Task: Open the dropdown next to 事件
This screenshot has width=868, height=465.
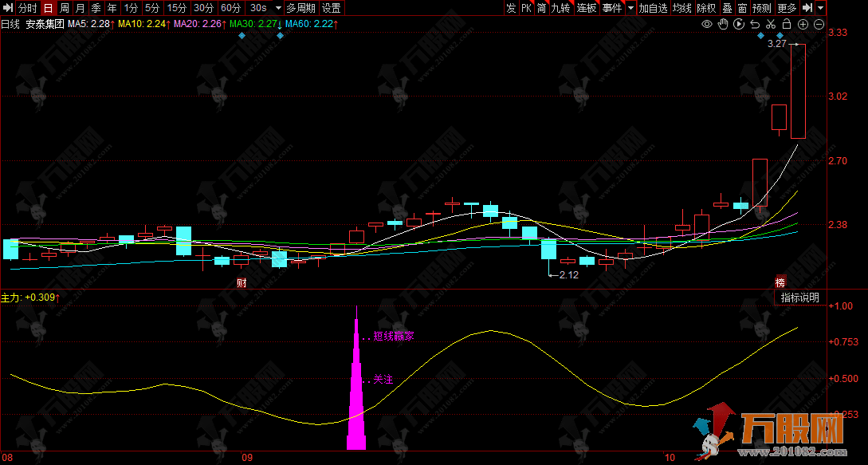Action: 630,8
